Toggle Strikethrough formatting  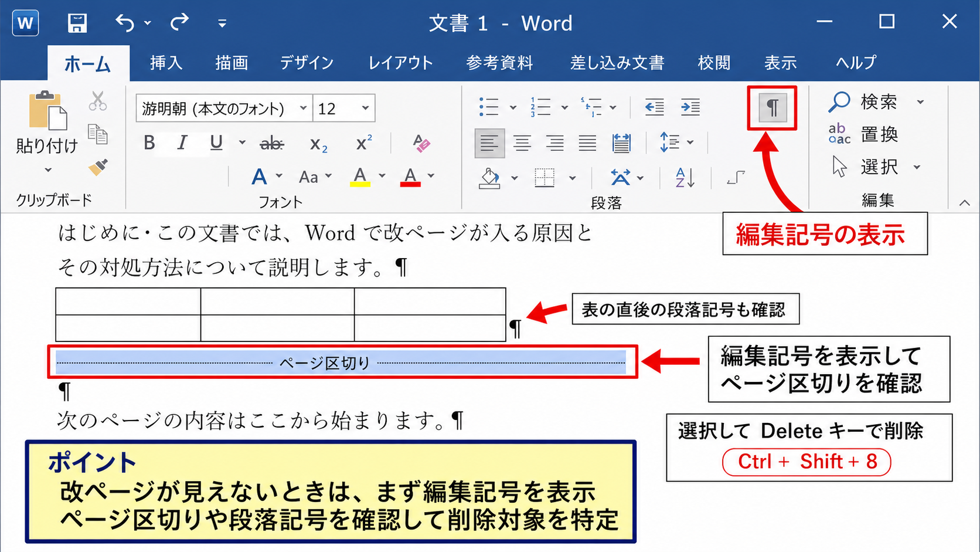click(271, 143)
